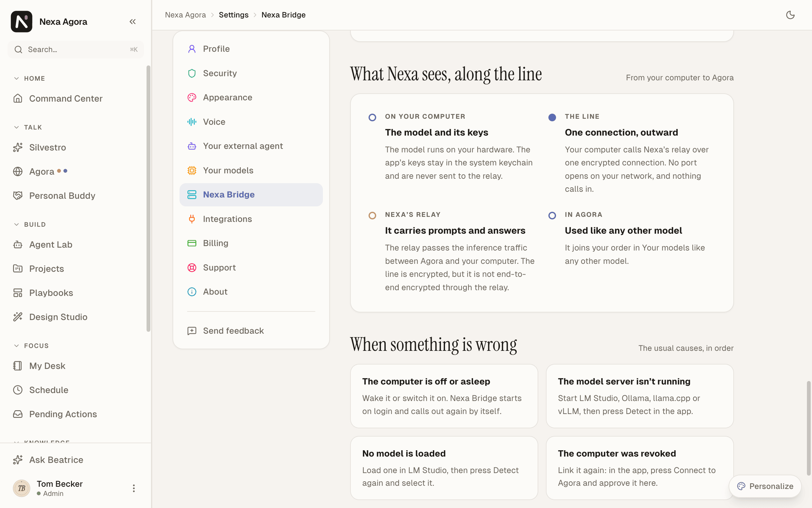This screenshot has width=812, height=508.
Task: Open the Billing settings tab
Action: (x=251, y=243)
